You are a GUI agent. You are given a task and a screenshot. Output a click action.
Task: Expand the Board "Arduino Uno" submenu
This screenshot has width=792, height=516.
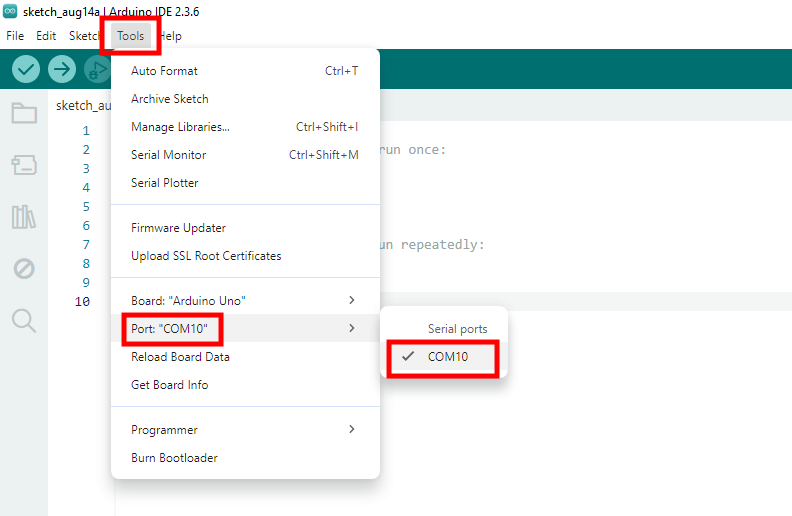coord(245,300)
